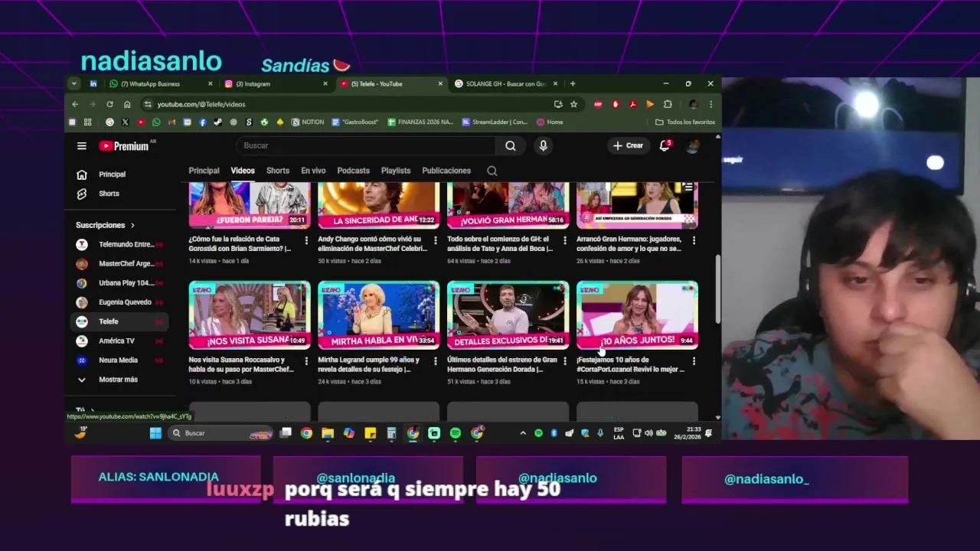
Task: Open América TV subscription
Action: pos(119,341)
